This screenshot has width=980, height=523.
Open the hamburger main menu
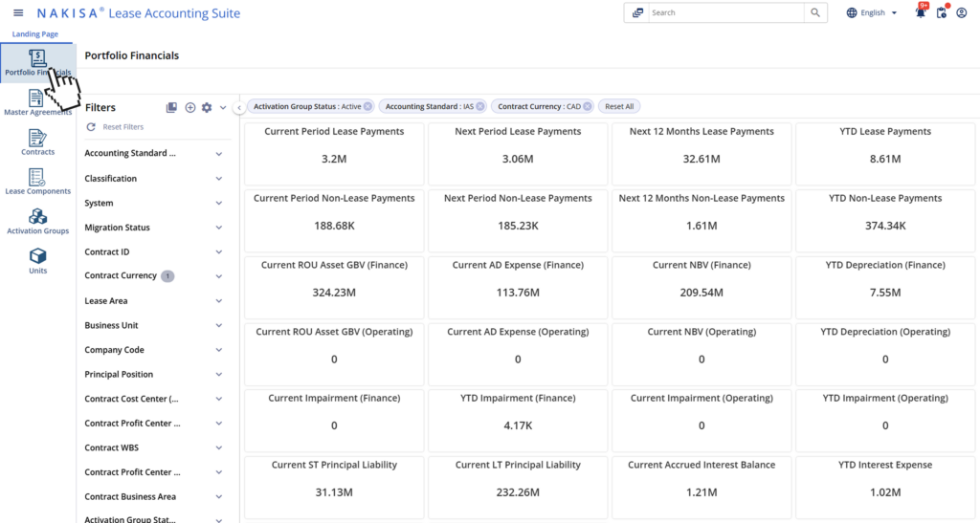tap(18, 12)
